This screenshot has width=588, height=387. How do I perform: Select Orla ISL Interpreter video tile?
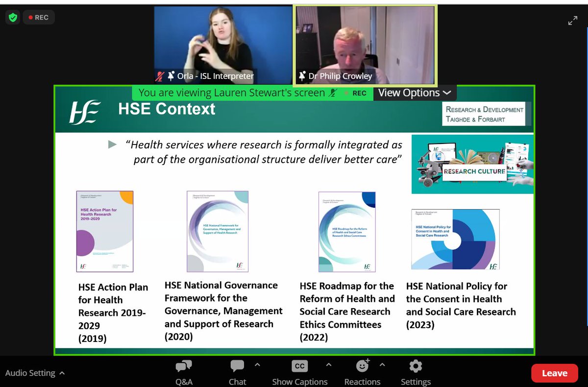[x=223, y=45]
